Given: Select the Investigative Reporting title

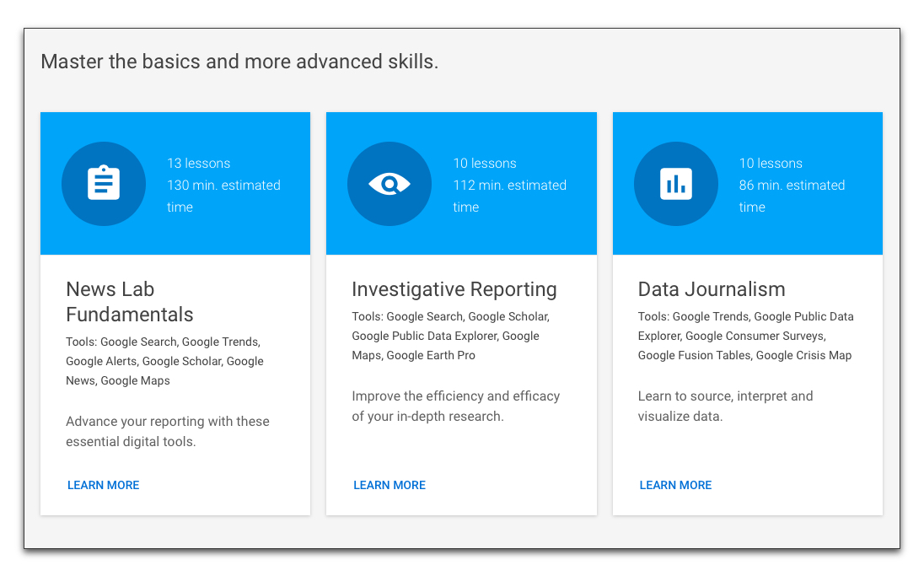Looking at the screenshot, I should coord(454,289).
